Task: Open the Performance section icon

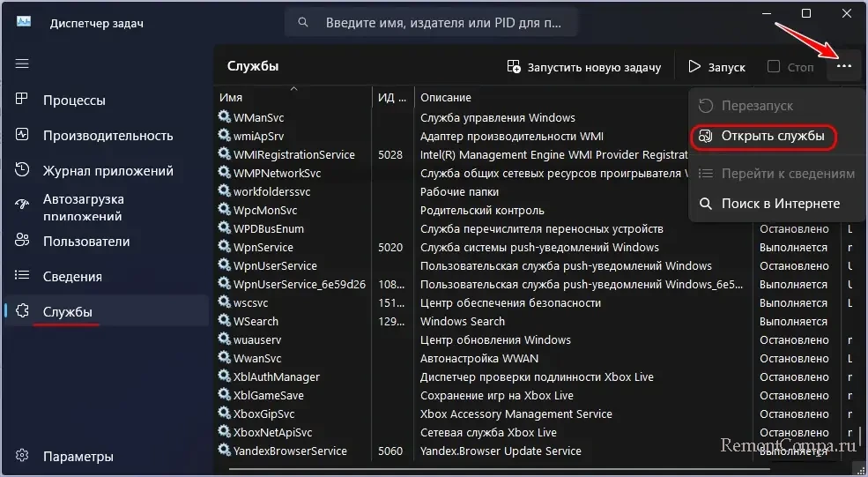Action: (23, 136)
